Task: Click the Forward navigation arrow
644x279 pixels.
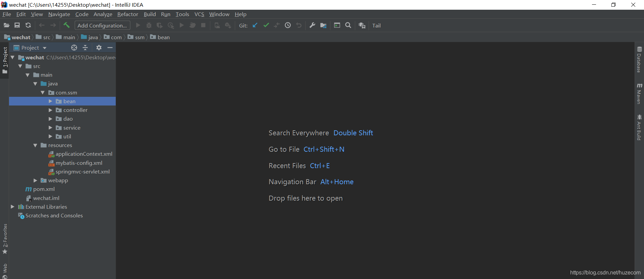Action: (x=53, y=25)
